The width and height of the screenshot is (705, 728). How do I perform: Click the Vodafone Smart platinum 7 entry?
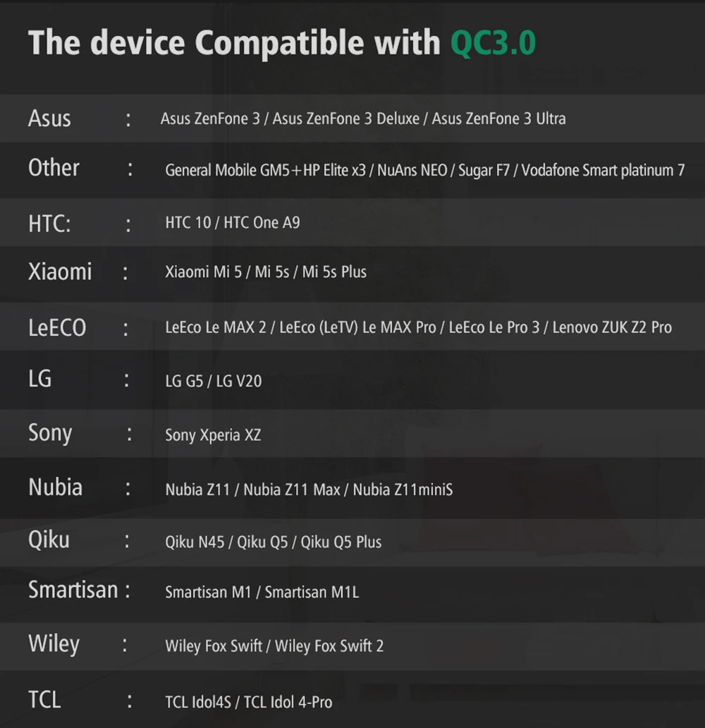[x=603, y=171]
